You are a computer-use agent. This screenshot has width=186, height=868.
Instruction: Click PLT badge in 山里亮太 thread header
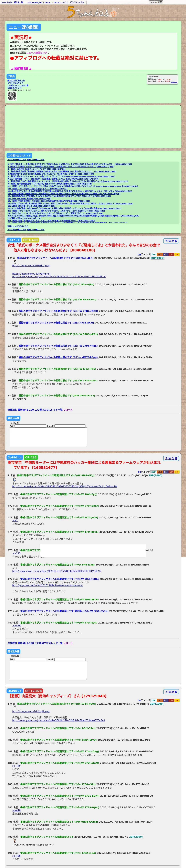(166, 700)
